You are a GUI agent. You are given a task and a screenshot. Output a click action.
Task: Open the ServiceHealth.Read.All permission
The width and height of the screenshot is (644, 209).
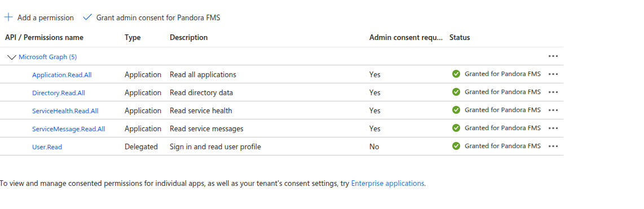(x=65, y=111)
